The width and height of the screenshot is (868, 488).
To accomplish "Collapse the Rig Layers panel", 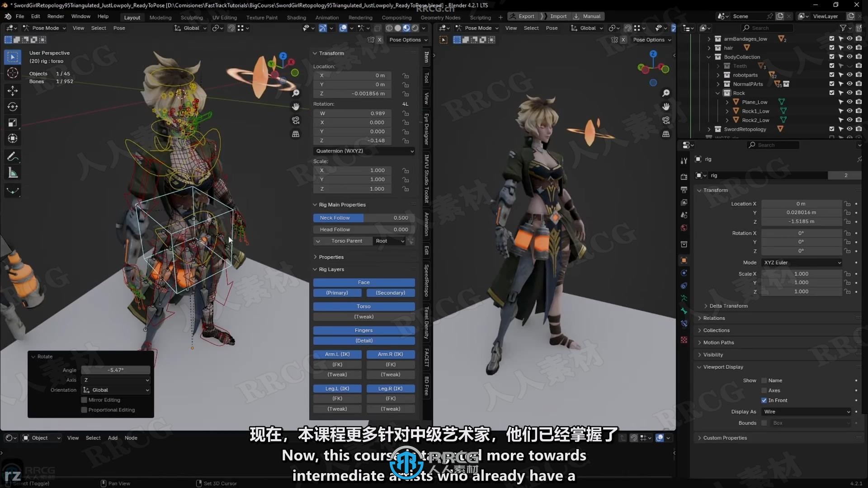I will 331,269.
